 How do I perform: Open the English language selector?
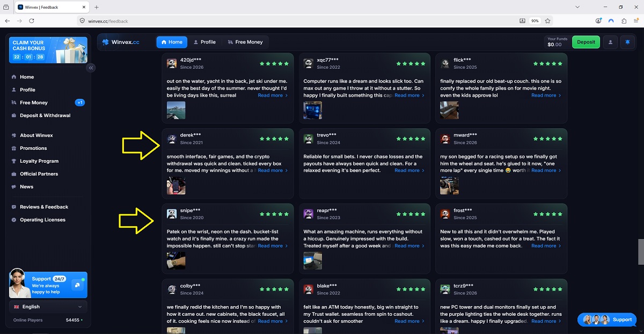(x=48, y=307)
